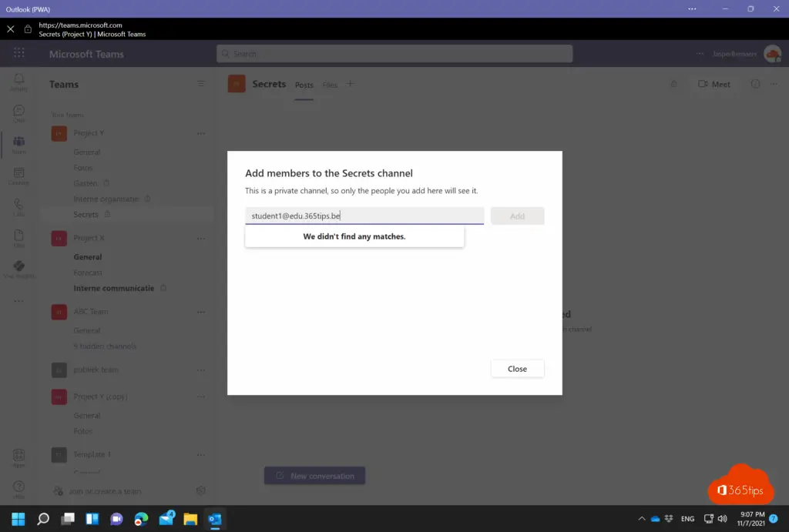The image size is (789, 532).
Task: Open more options for Project K team
Action: click(x=201, y=238)
